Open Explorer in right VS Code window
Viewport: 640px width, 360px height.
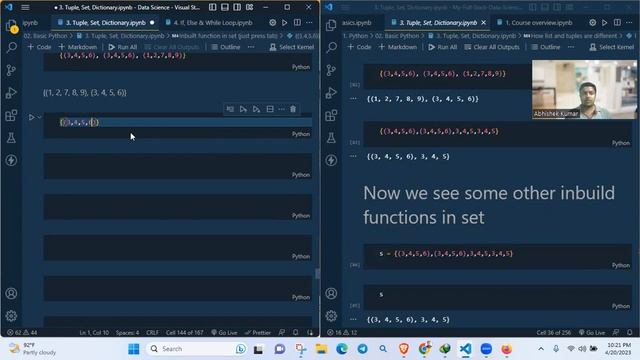click(331, 25)
